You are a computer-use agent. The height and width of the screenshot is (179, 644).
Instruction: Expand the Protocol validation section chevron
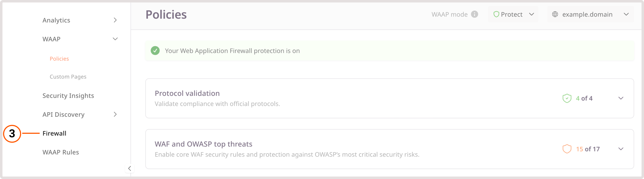coord(620,98)
